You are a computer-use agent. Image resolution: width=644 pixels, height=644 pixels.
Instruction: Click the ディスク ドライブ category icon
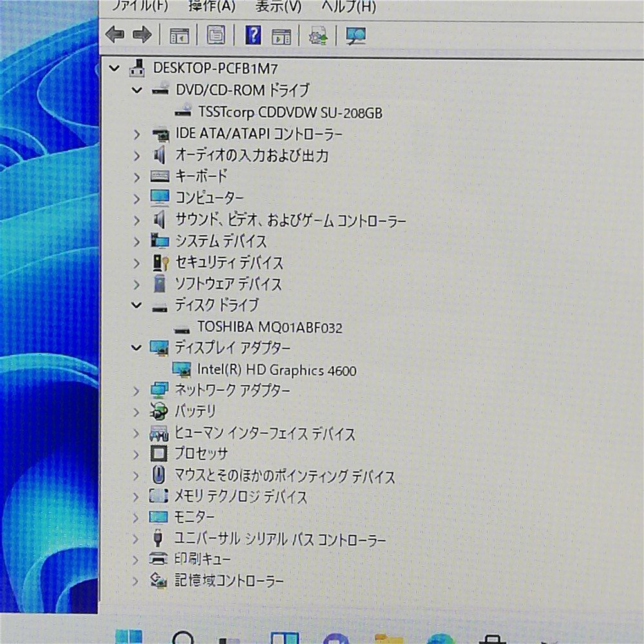pos(160,307)
